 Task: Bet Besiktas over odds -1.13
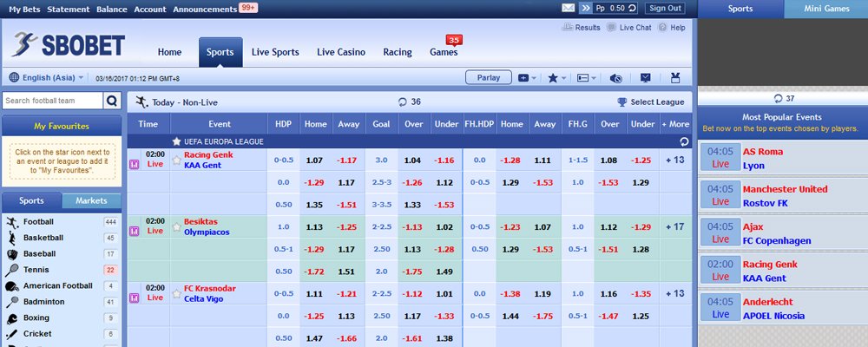(x=413, y=227)
